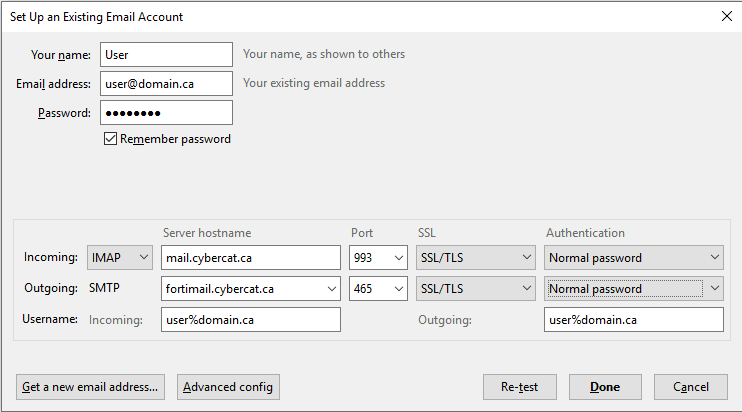The image size is (742, 412).
Task: Open the incoming protocol IMAP dropdown
Action: 120,258
